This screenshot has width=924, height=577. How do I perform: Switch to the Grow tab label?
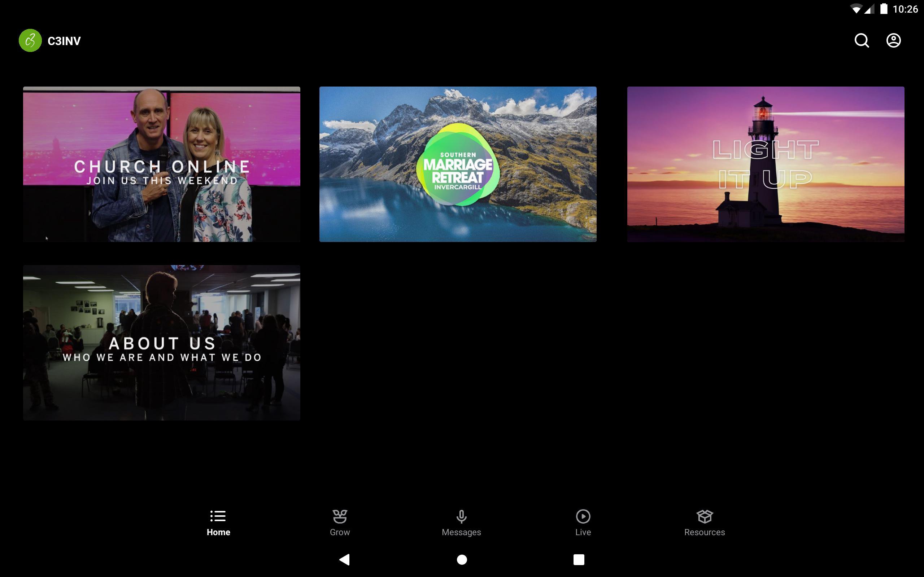[339, 532]
